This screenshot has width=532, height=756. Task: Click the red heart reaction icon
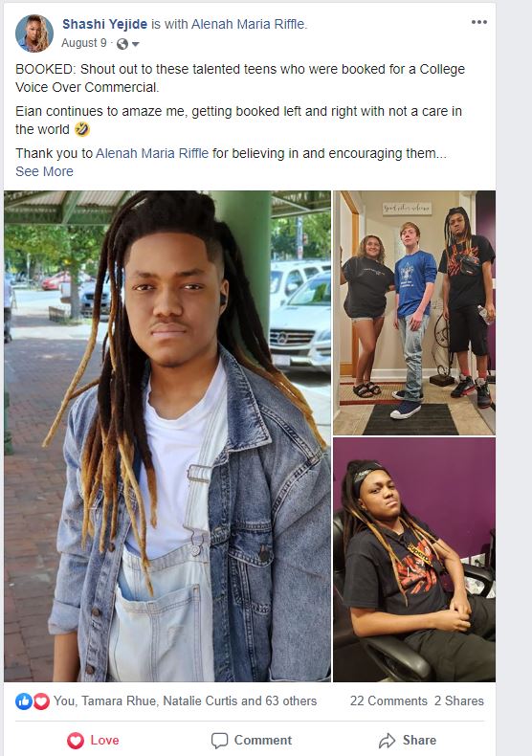(41, 701)
